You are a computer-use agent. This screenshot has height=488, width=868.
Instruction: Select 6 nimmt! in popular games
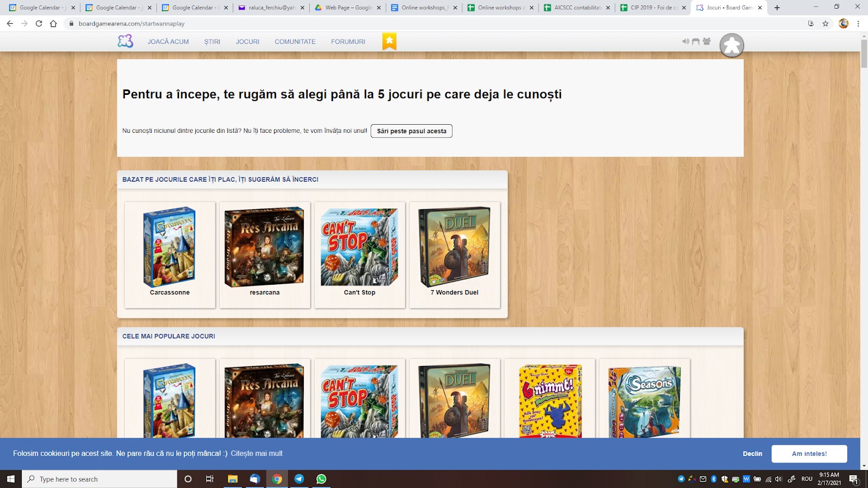coord(550,399)
